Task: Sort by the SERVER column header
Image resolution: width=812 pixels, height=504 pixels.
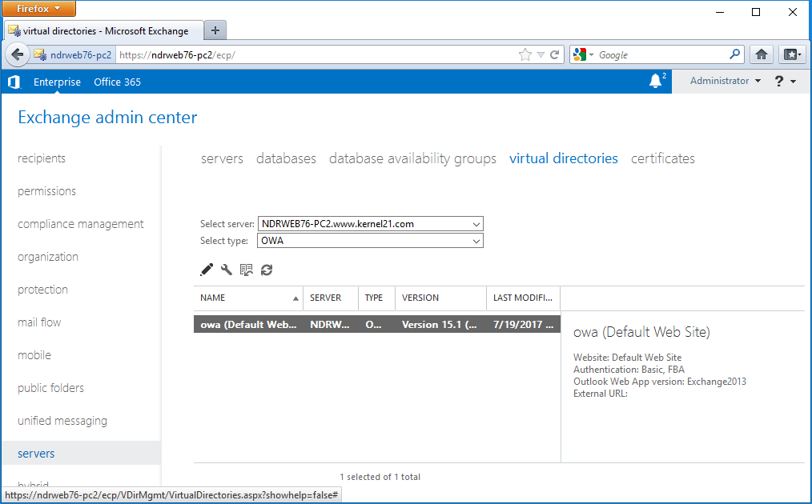Action: click(331, 298)
